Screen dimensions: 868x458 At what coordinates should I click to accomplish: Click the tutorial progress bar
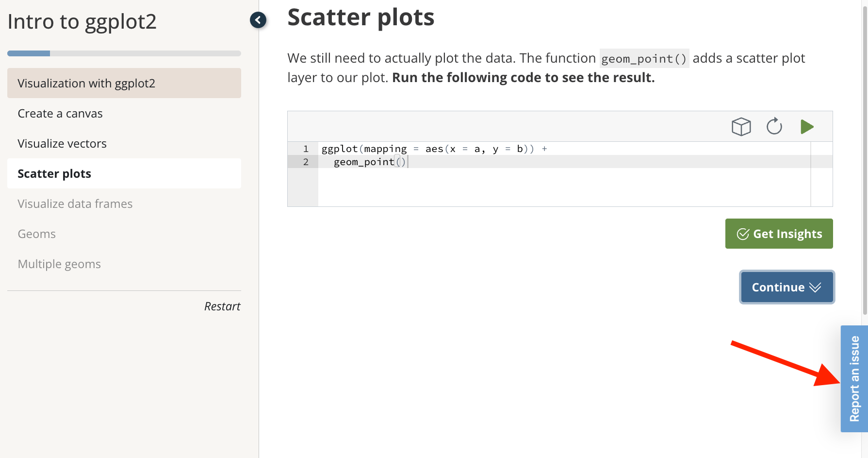(124, 53)
